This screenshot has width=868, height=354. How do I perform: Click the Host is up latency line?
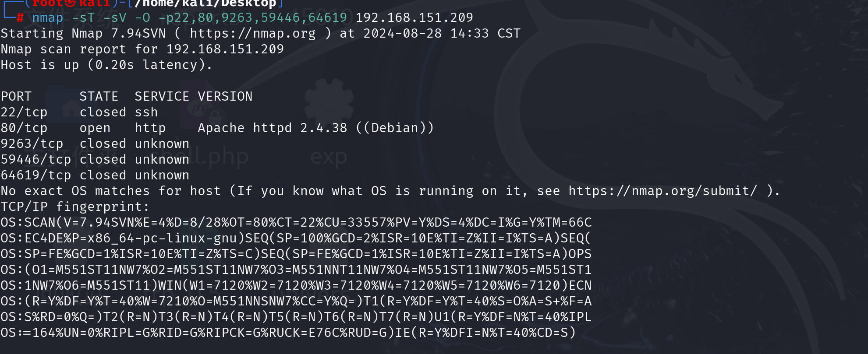point(106,65)
